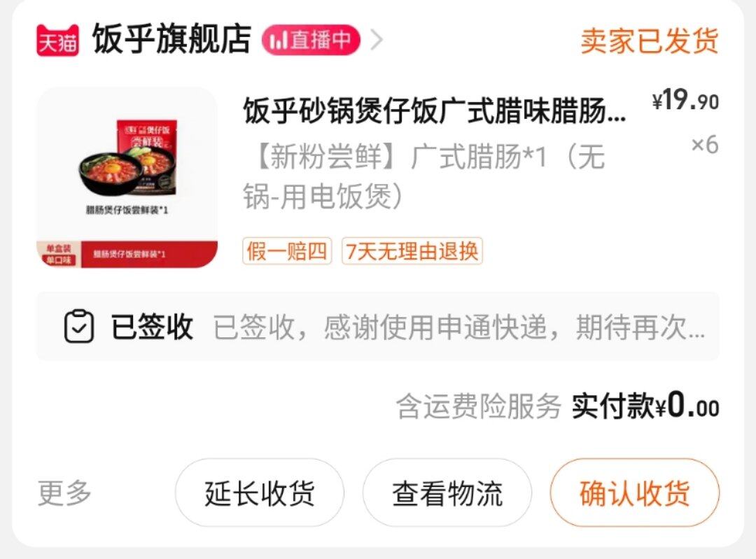
Task: Click the 延长收货 button
Action: [x=260, y=493]
